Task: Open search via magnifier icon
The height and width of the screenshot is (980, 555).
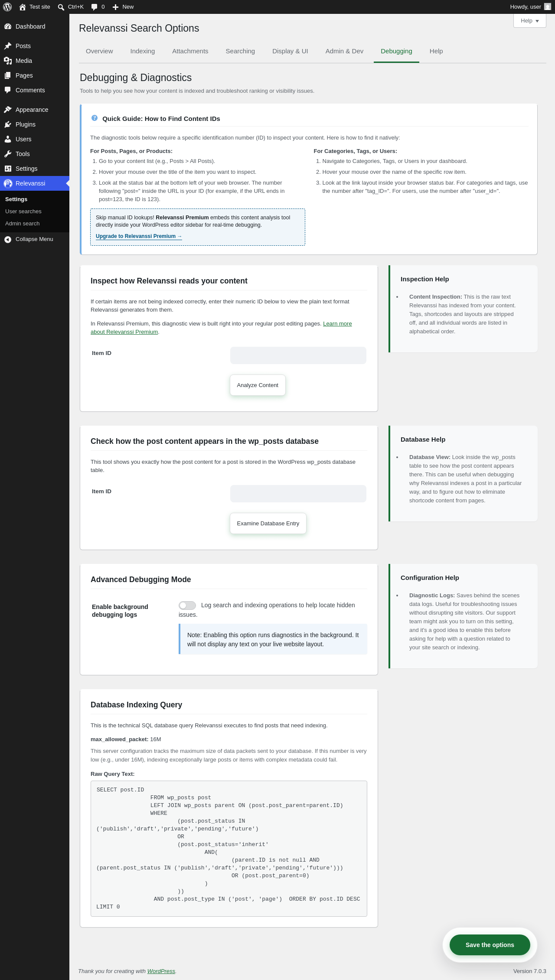Action: (61, 7)
